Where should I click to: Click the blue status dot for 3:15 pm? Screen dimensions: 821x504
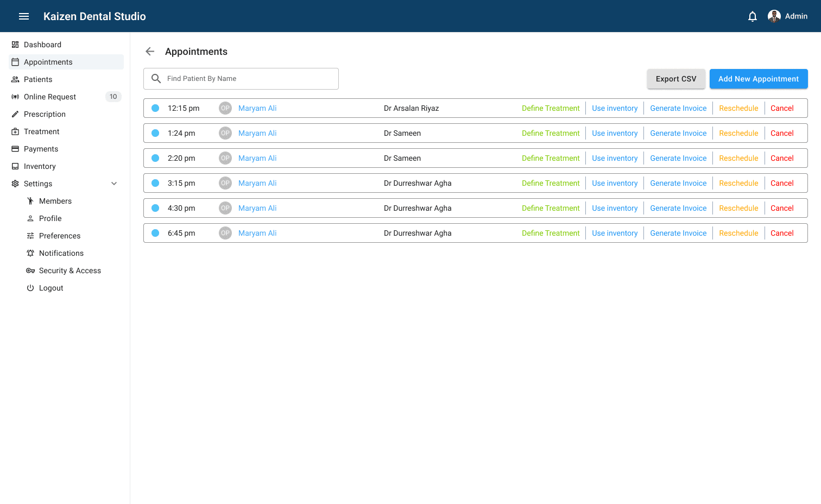155,183
